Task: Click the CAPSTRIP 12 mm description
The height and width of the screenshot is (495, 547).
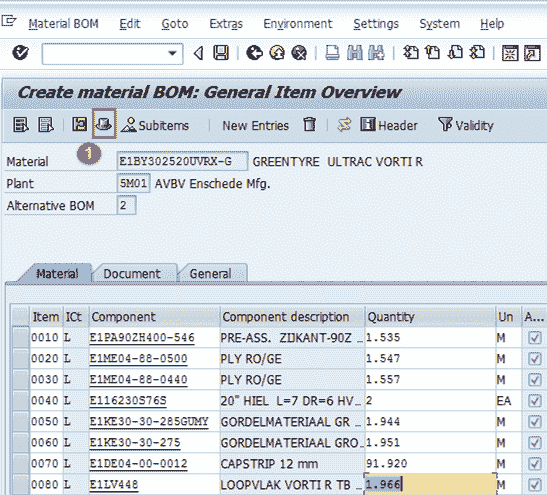Action: 269,464
